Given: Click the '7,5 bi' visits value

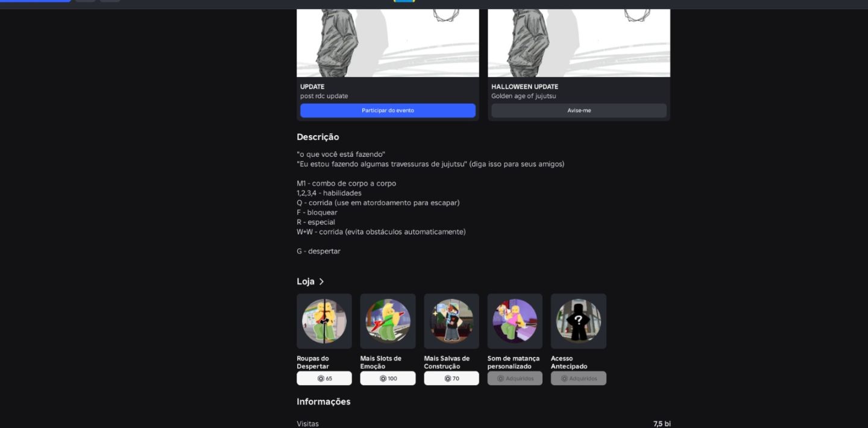Looking at the screenshot, I should 662,424.
